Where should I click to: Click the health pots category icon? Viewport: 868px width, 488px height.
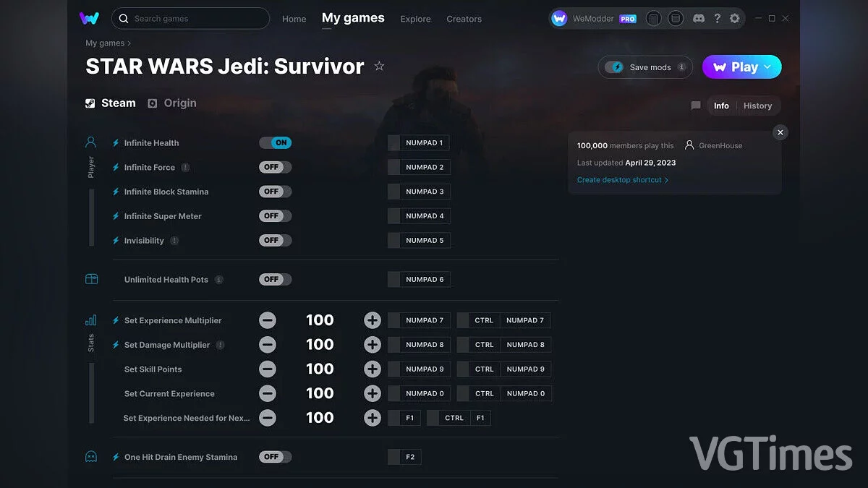(x=90, y=278)
